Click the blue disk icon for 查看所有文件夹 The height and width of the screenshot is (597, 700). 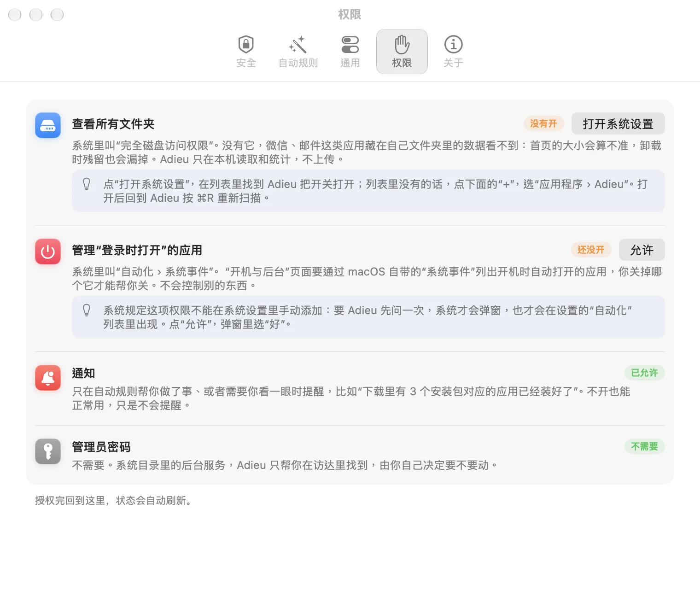coord(48,125)
